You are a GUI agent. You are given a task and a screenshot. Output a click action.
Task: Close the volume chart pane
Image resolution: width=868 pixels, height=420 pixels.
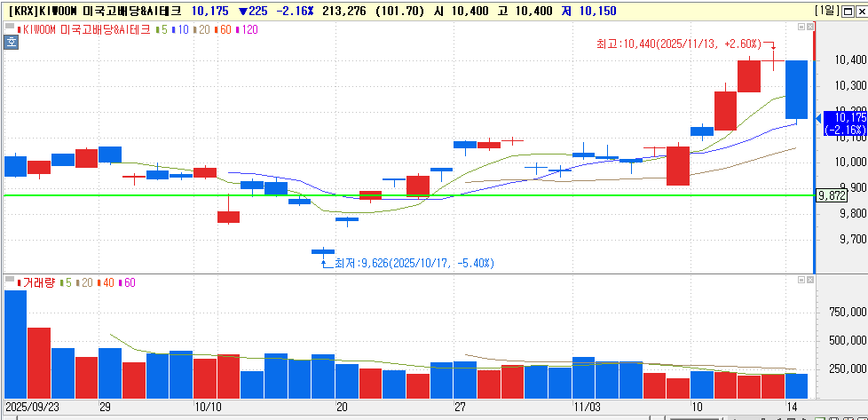(810, 281)
